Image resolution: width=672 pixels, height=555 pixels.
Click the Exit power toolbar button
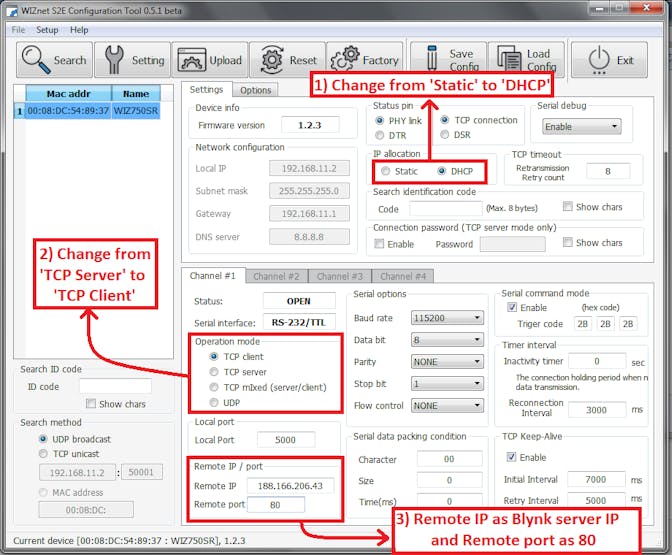[609, 60]
